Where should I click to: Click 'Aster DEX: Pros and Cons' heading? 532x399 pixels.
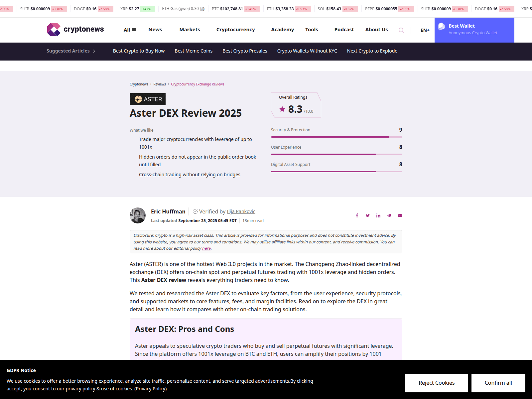pos(185,329)
